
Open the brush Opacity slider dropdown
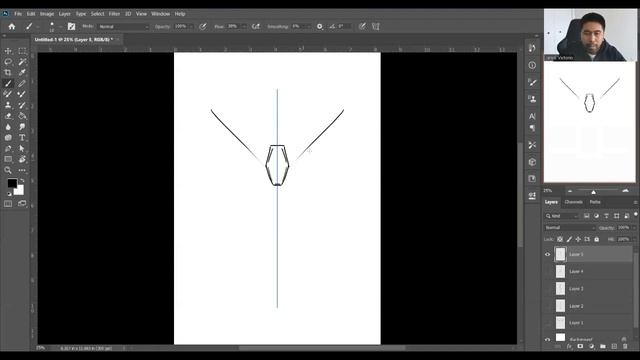coord(191,27)
